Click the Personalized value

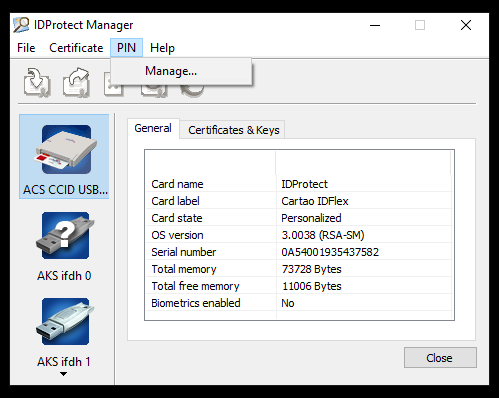pos(311,218)
